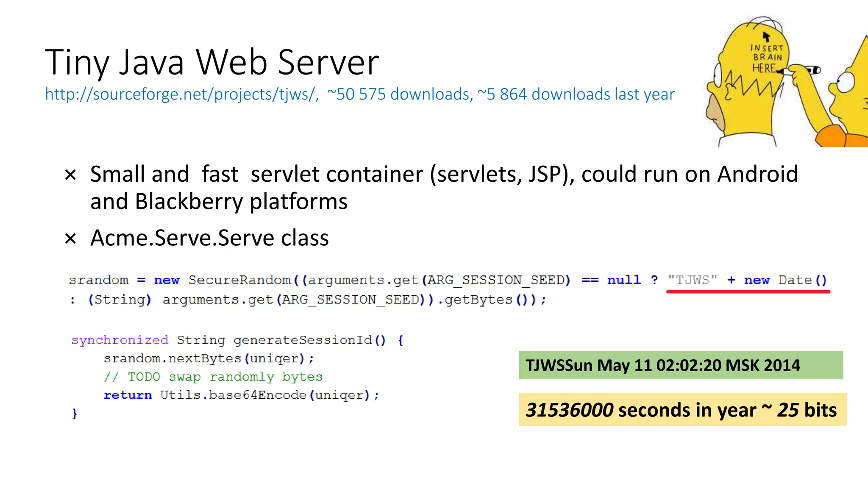This screenshot has width=868, height=488.
Task: Click the green 'TJWSSun May 11 02:02:20 MSK 2014' box
Action: (x=681, y=365)
